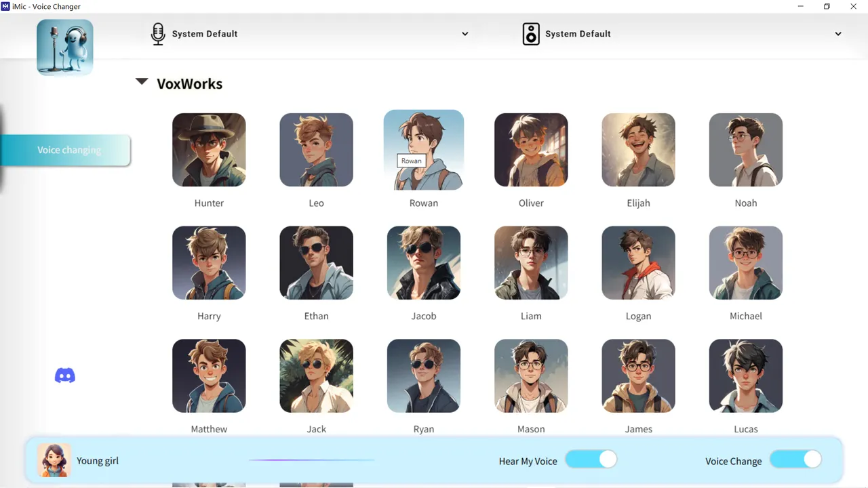Open the Discord icon in sidebar
The image size is (868, 488).
65,375
